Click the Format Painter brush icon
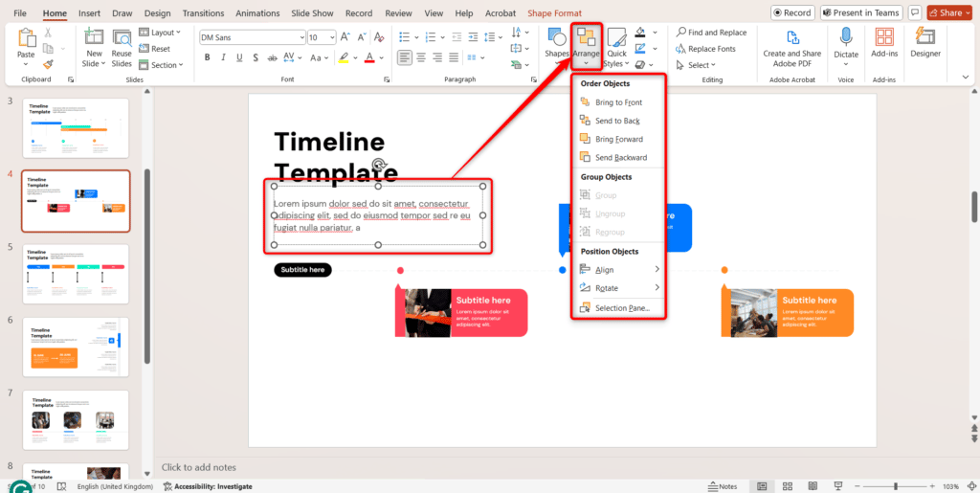The image size is (980, 493). pos(48,64)
